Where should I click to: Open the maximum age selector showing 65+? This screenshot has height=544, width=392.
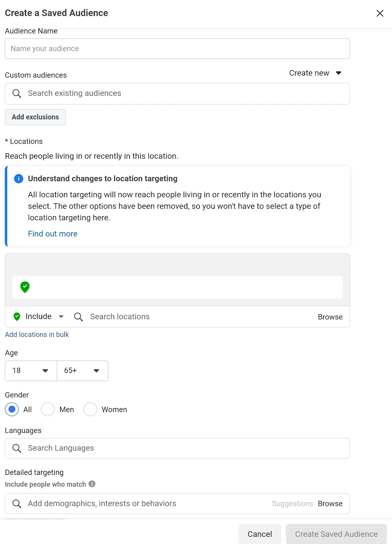coord(82,371)
